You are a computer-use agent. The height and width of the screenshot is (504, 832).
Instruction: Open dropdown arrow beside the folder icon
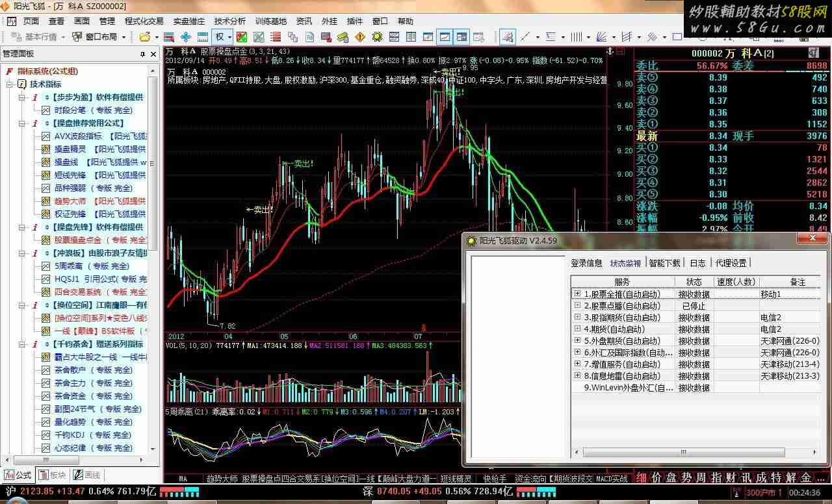coord(157,37)
